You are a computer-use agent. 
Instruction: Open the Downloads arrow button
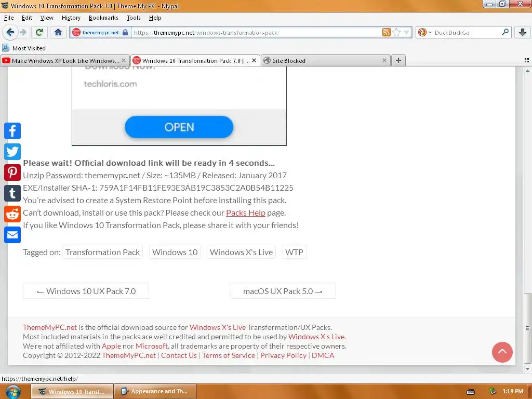[x=523, y=32]
